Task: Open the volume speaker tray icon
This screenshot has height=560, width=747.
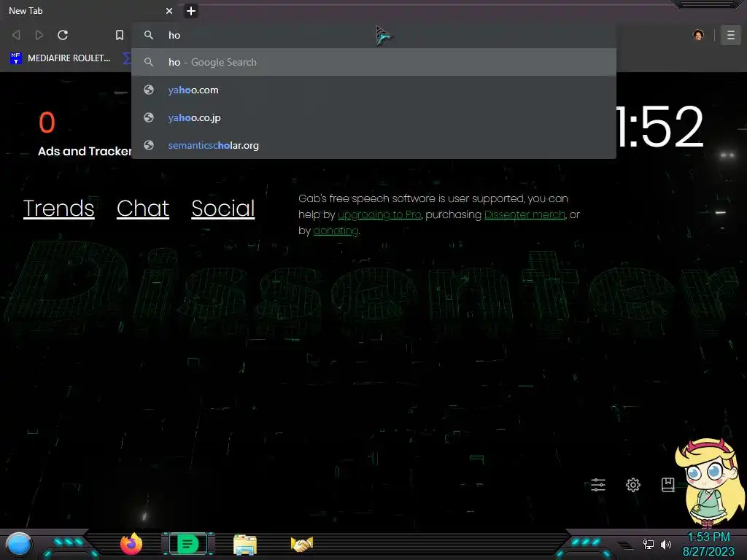Action: pos(666,544)
